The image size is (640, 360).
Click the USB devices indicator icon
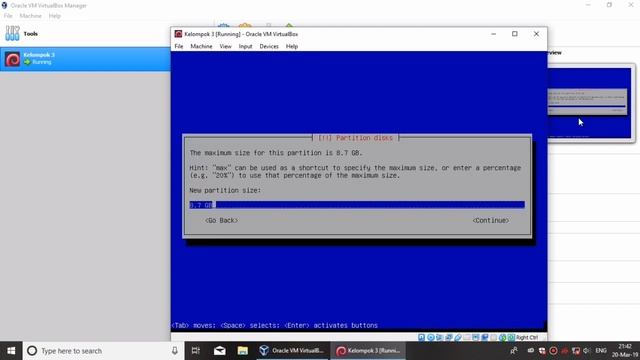pos(458,338)
